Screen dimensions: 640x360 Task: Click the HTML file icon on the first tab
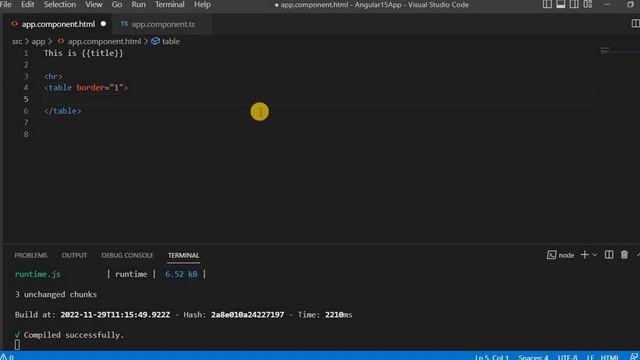[14, 24]
